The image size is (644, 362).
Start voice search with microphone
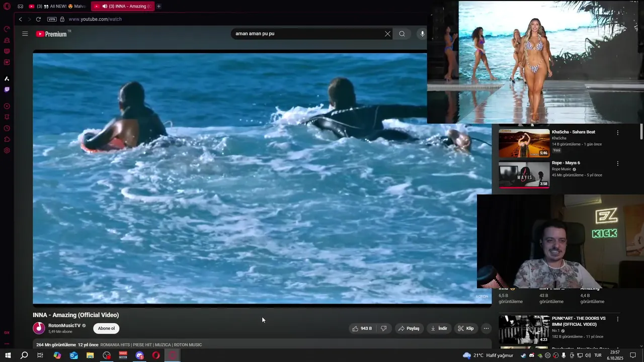point(422,34)
